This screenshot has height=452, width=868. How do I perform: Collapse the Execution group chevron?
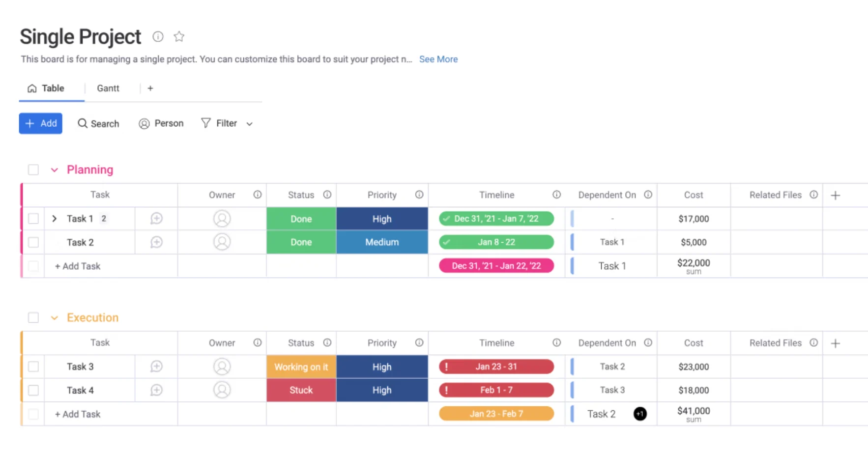[x=55, y=318]
